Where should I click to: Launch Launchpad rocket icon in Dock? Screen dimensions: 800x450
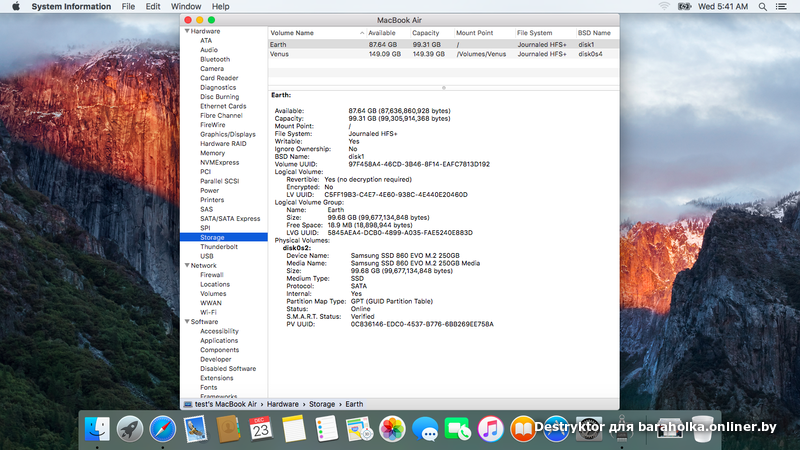(130, 429)
